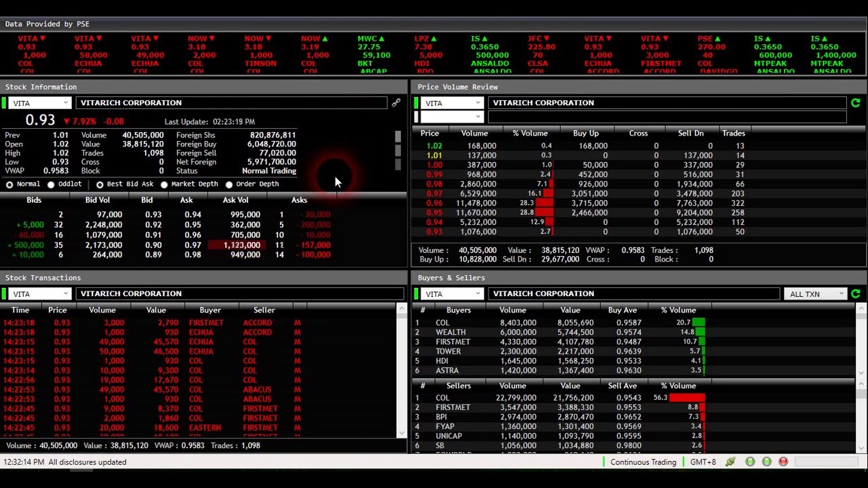Image resolution: width=868 pixels, height=488 pixels.
Task: Click the Normal Trading status value
Action: tap(269, 171)
